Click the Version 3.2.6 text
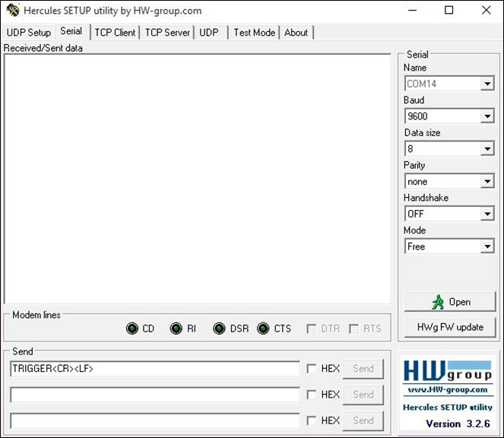Image resolution: width=504 pixels, height=438 pixels. coord(458,424)
